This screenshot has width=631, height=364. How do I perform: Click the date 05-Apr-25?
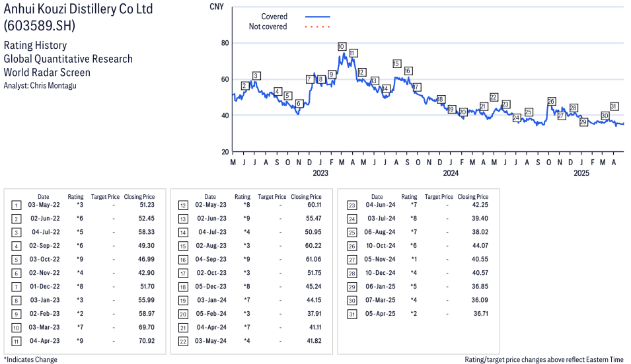381,314
